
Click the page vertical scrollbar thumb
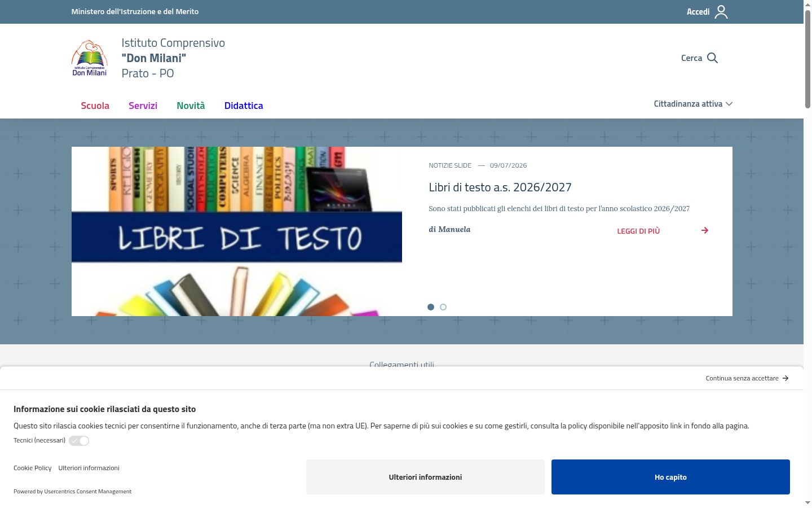coord(807,59)
